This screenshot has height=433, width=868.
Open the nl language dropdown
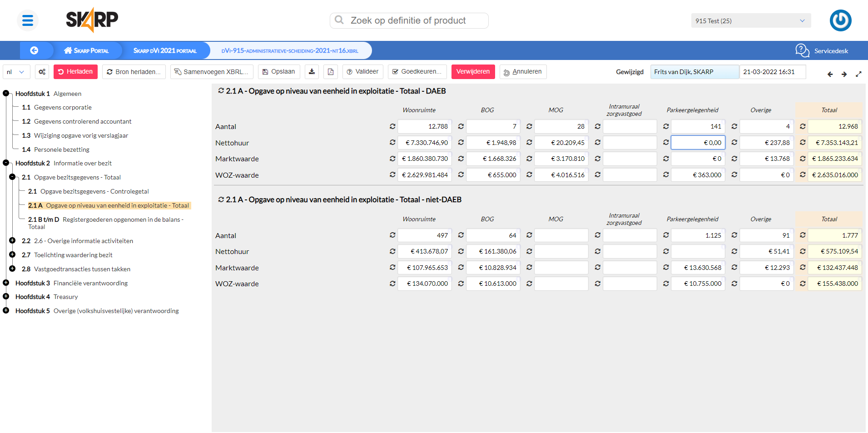[16, 72]
